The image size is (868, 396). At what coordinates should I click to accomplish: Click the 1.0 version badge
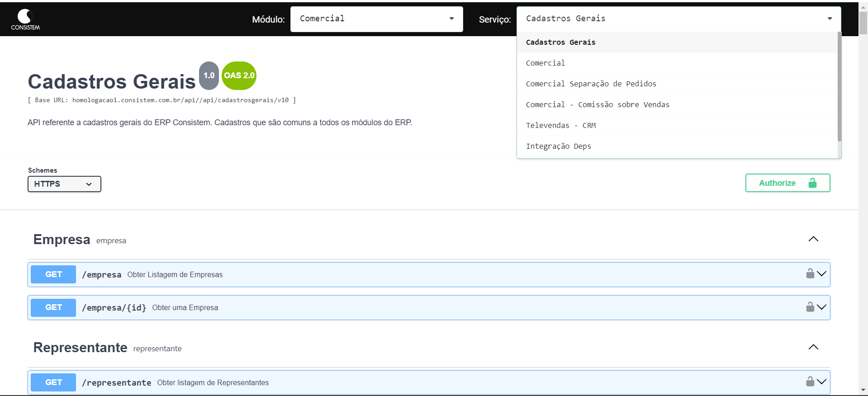click(x=209, y=75)
